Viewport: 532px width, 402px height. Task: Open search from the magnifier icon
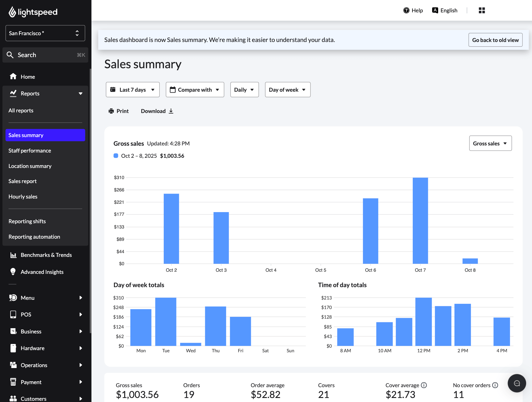point(10,55)
